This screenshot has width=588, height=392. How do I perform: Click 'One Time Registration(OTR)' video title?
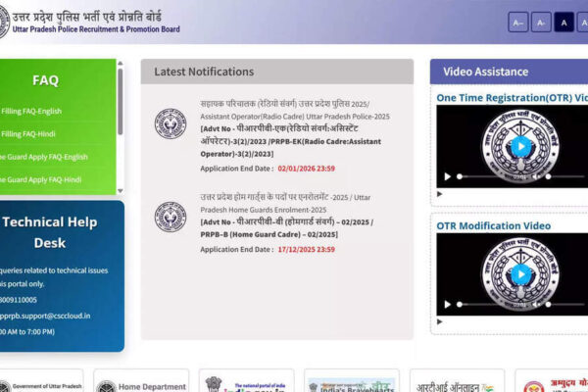click(512, 98)
